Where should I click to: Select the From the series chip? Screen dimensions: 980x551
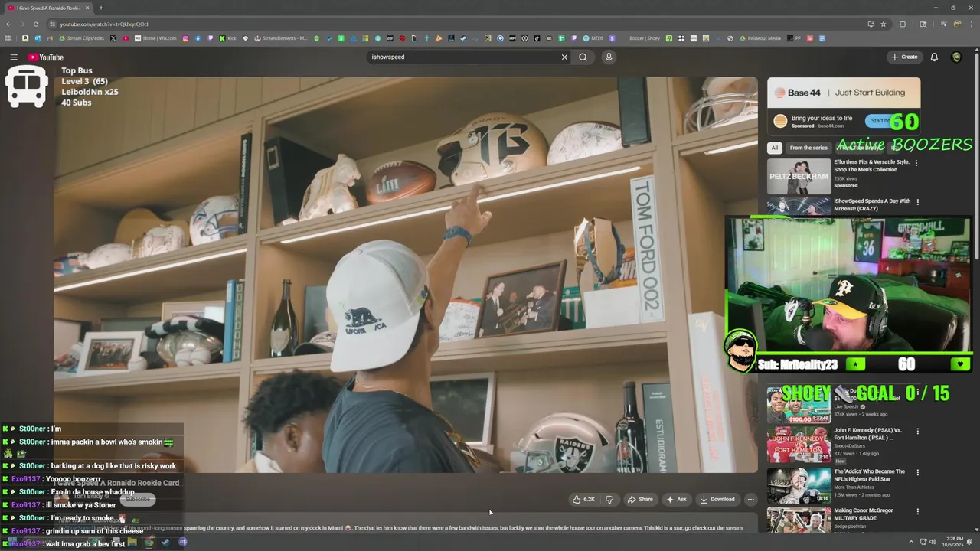(808, 148)
